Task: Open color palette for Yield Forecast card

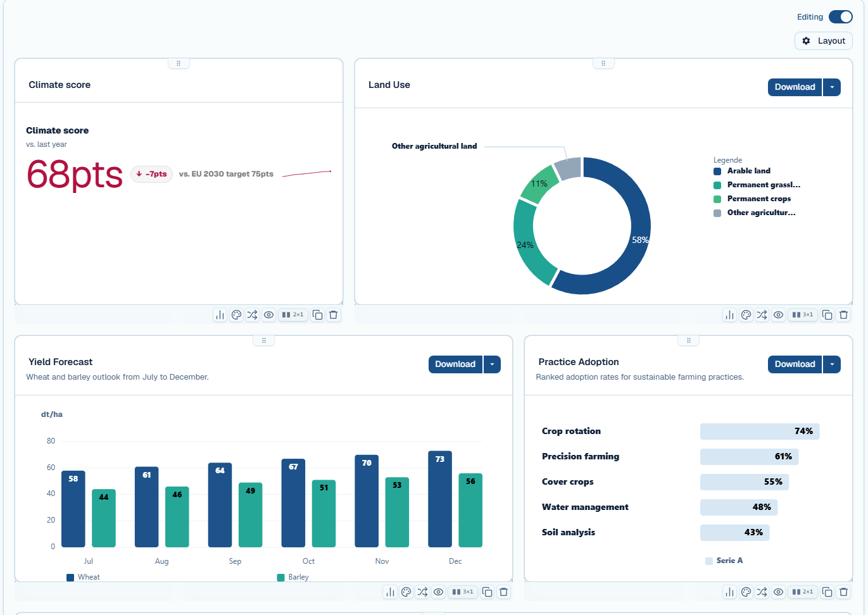Action: pyautogui.click(x=406, y=592)
